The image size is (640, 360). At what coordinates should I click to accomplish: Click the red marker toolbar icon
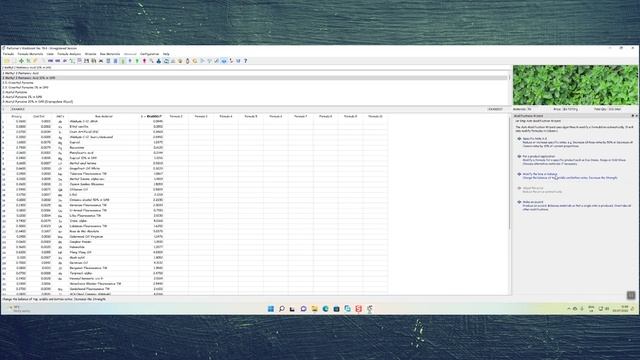[144, 61]
